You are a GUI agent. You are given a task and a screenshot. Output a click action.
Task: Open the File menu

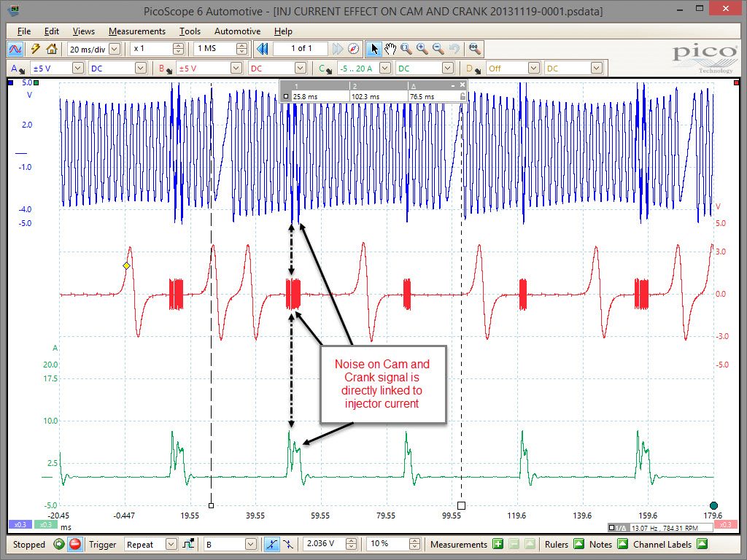[x=24, y=31]
